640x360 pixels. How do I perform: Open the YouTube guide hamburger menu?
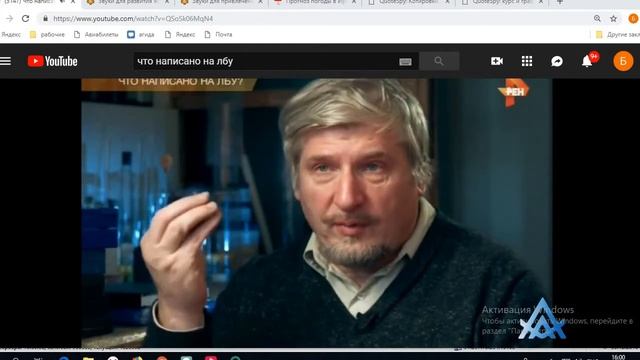click(5, 61)
